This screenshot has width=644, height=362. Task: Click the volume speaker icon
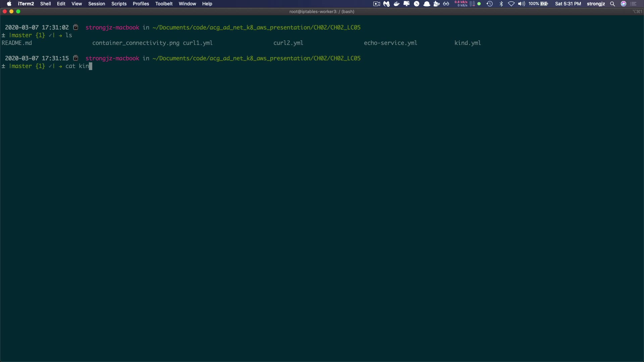pos(521,4)
